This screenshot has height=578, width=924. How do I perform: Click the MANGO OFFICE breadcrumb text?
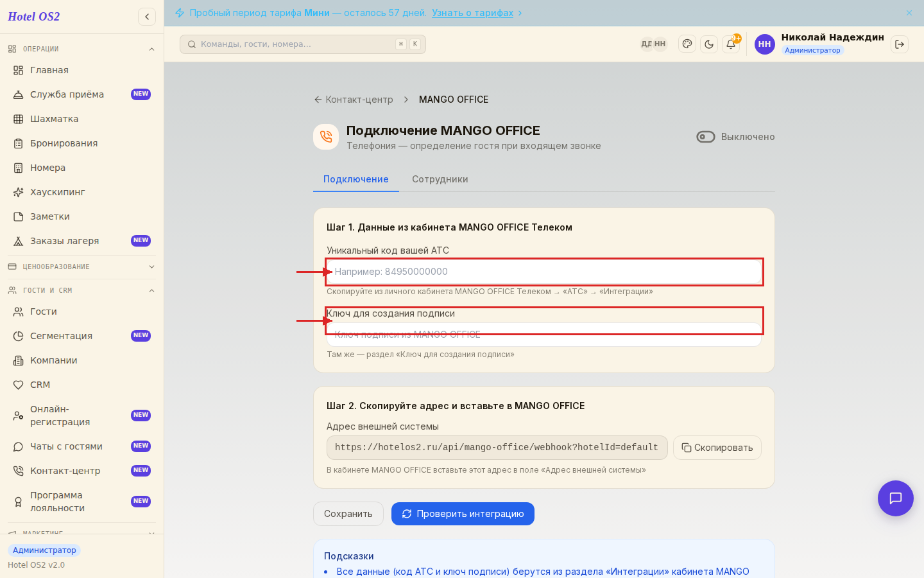pos(454,100)
